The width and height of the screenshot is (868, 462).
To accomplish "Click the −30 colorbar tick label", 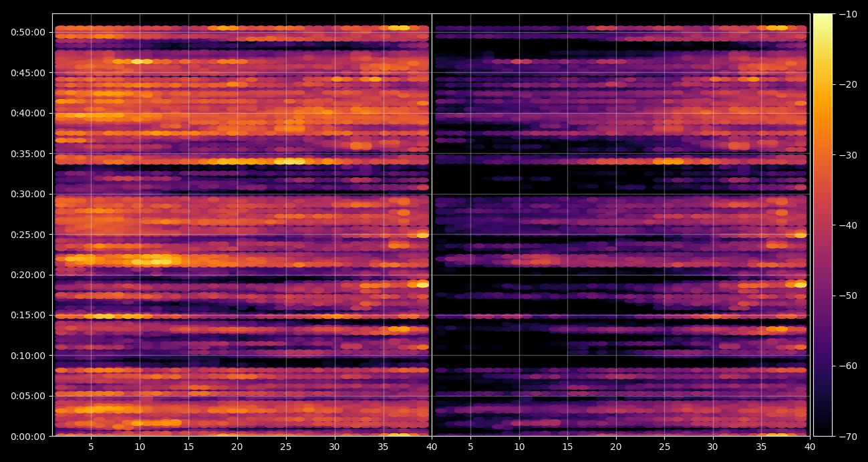I will coord(848,155).
